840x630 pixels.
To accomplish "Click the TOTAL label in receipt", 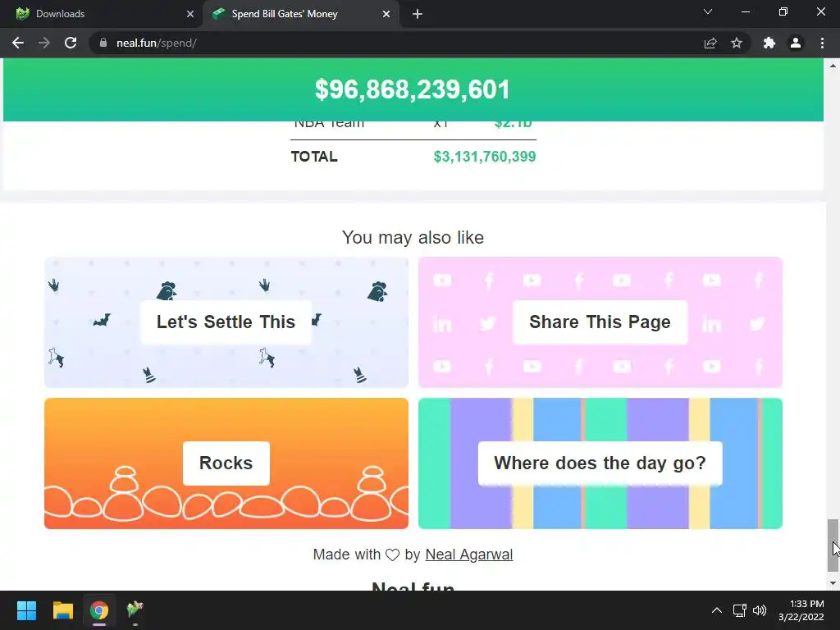I will 314,157.
